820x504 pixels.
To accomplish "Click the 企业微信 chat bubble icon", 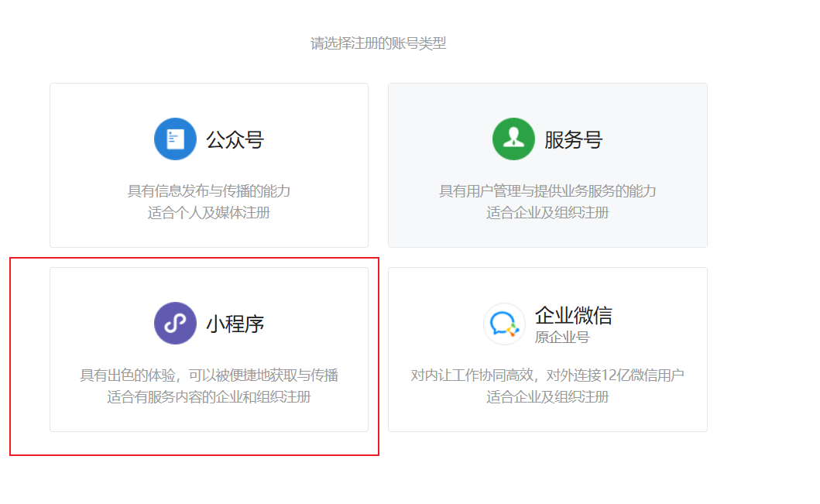I will pos(504,324).
